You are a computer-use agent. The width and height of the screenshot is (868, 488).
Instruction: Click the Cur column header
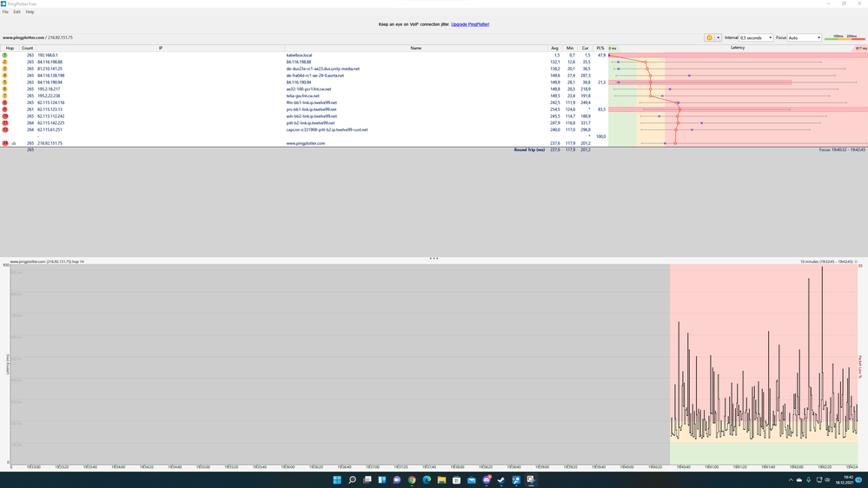[x=585, y=48]
